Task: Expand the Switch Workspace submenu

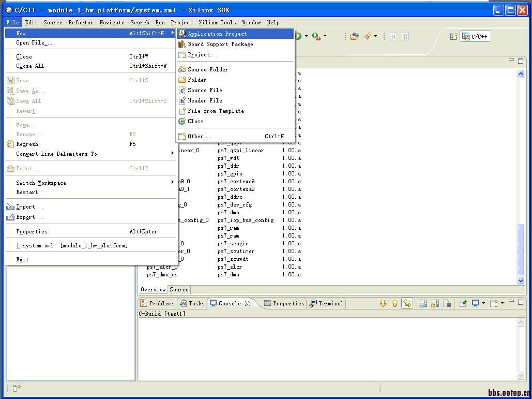Action: point(41,183)
